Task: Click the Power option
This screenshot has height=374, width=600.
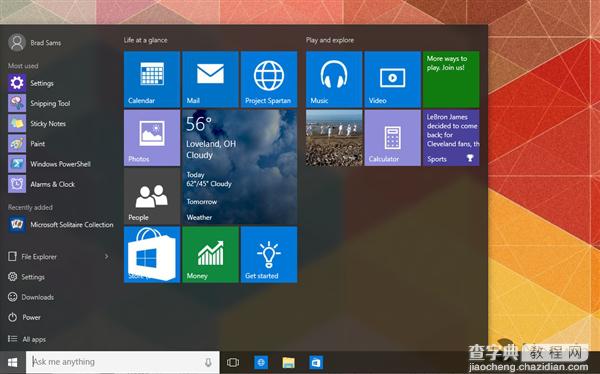Action: click(x=24, y=317)
